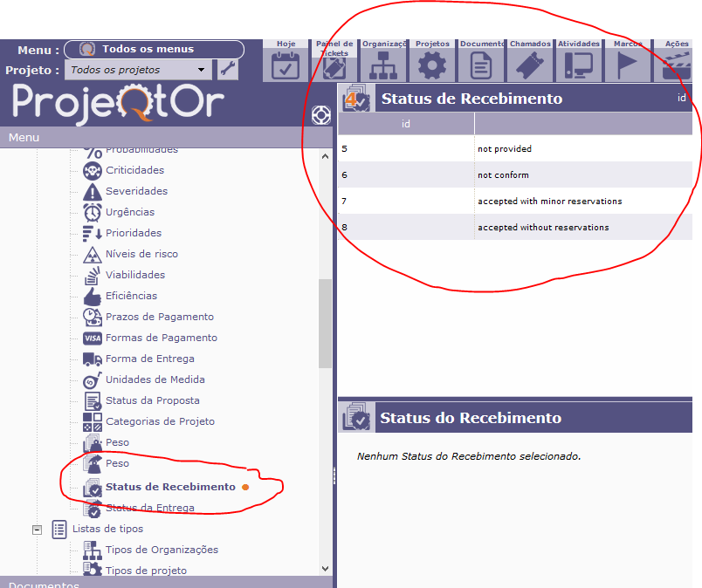Open Eficiências menu entry

[x=131, y=296]
